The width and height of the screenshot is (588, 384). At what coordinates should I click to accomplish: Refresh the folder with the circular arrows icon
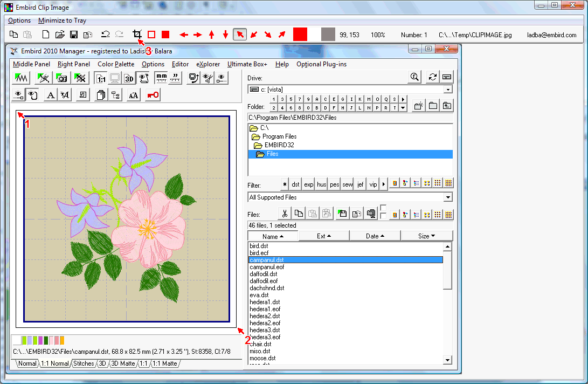(432, 77)
